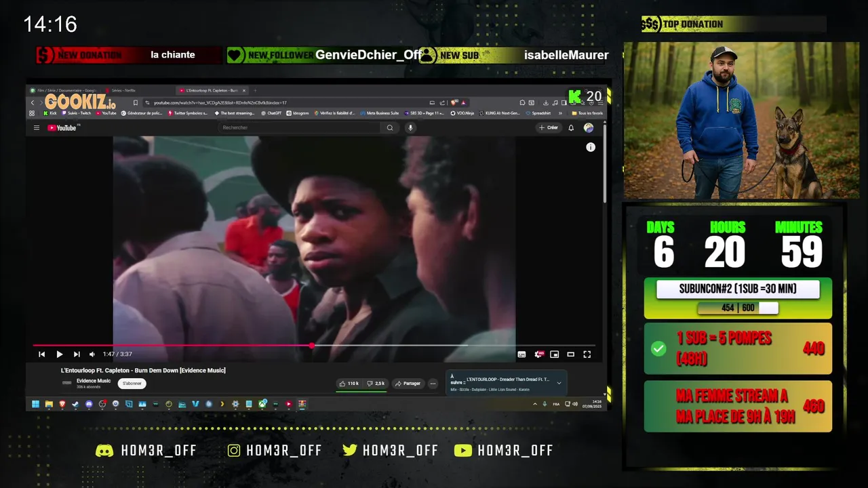Click the browser address bar URL
The width and height of the screenshot is (868, 488).
point(220,103)
